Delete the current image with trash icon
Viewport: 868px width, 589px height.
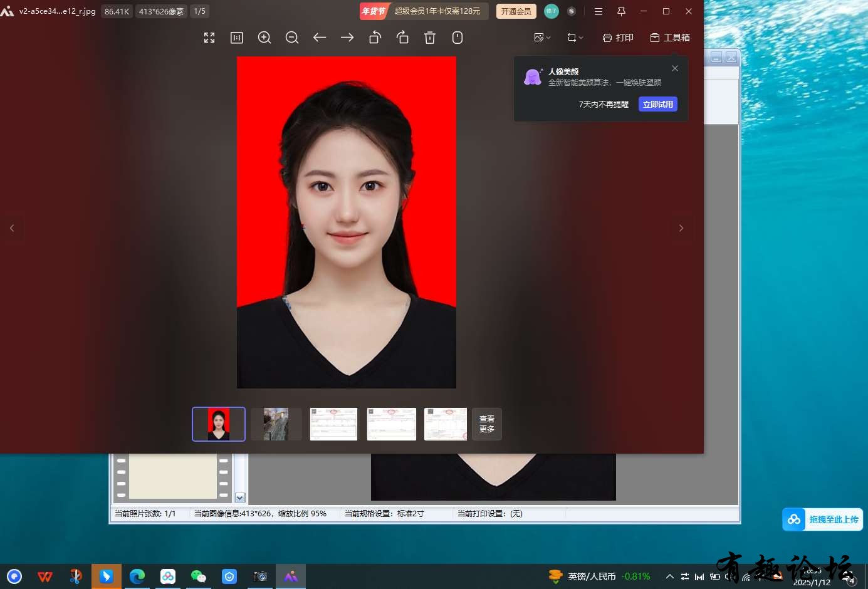(x=430, y=38)
